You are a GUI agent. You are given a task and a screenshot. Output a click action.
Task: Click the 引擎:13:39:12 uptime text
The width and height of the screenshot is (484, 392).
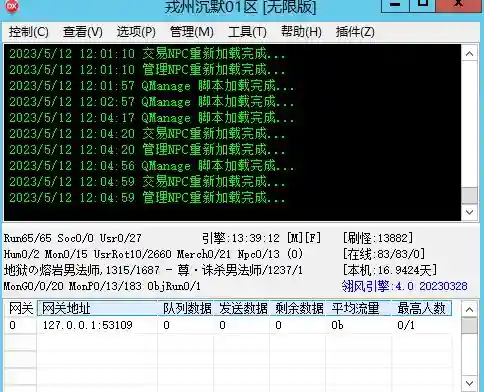tap(241, 238)
